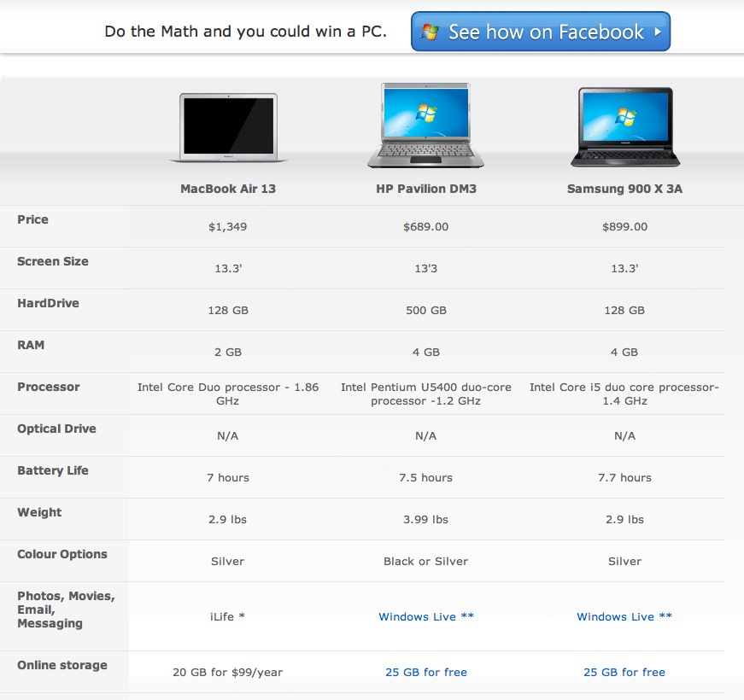Image resolution: width=744 pixels, height=700 pixels.
Task: Click the HardDrive row label
Action: pos(48,303)
